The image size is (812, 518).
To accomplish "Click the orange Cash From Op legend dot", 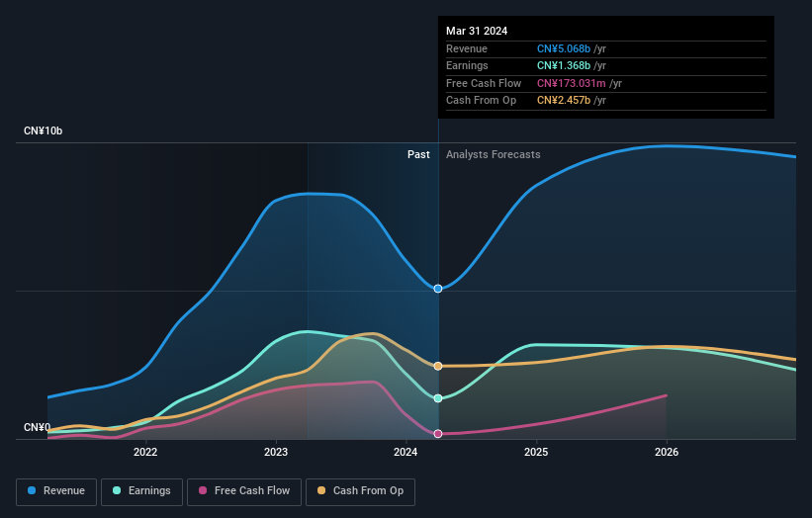I will [321, 490].
